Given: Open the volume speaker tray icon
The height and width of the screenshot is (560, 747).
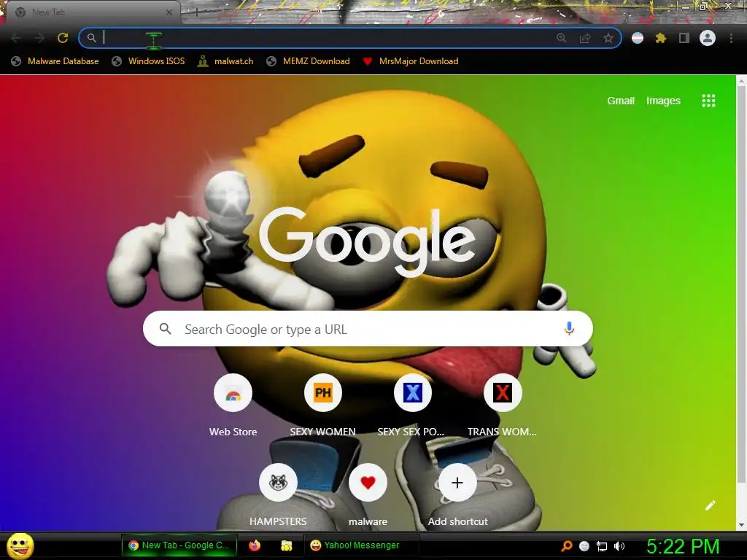Looking at the screenshot, I should (619, 546).
